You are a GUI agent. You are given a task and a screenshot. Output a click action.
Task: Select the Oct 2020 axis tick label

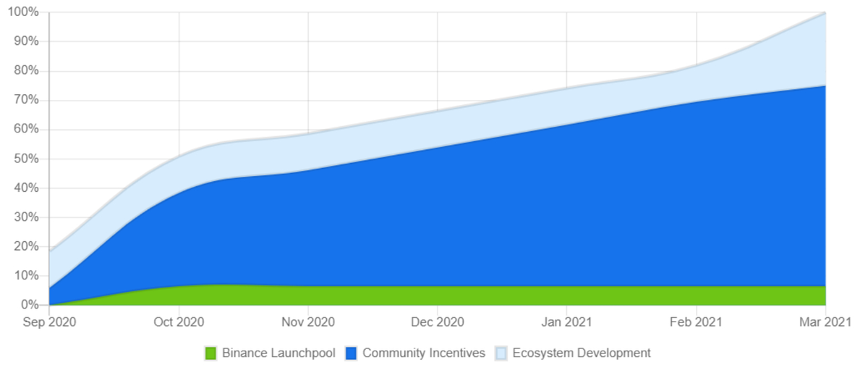(179, 321)
